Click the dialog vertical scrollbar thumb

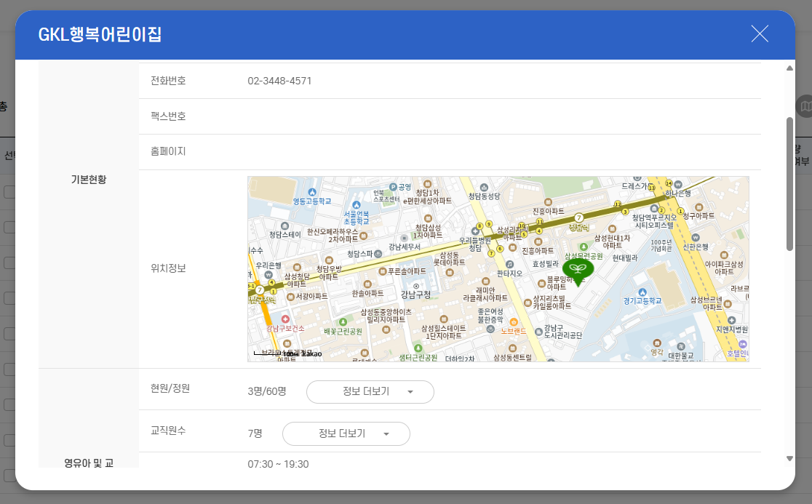click(x=789, y=184)
